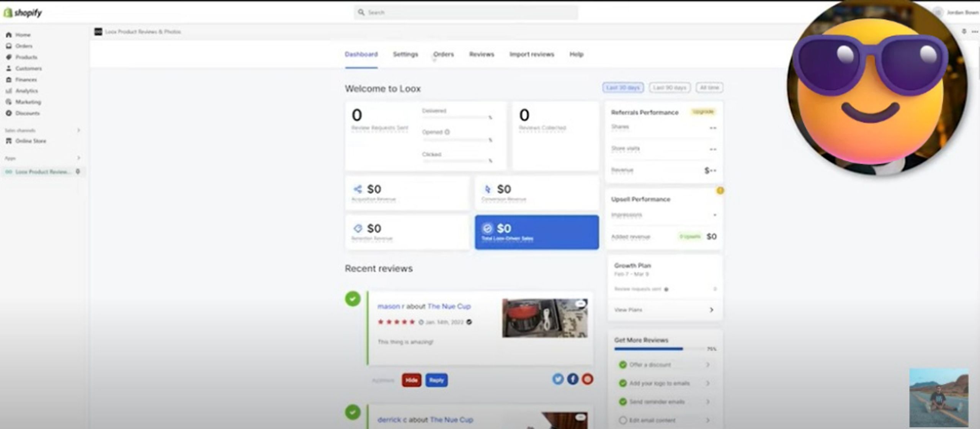The width and height of the screenshot is (980, 429).
Task: Select Loox Product Reviews app in sidebar
Action: pyautogui.click(x=42, y=172)
